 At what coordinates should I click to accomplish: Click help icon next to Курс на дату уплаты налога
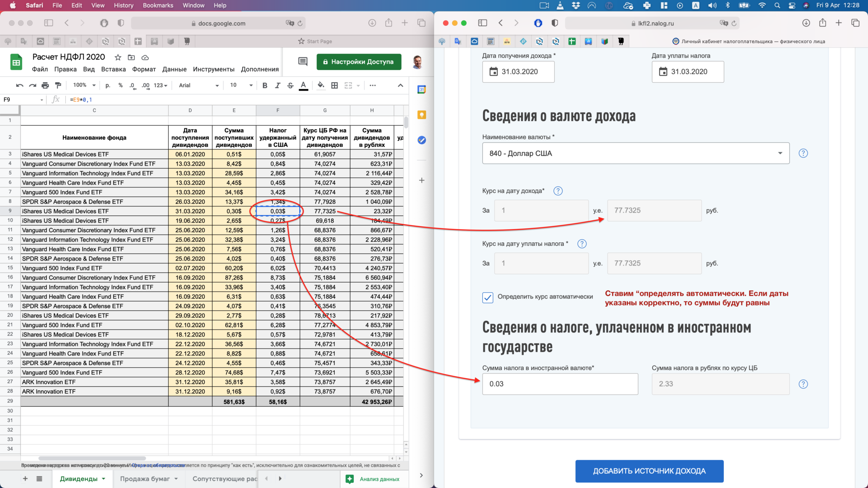582,244
